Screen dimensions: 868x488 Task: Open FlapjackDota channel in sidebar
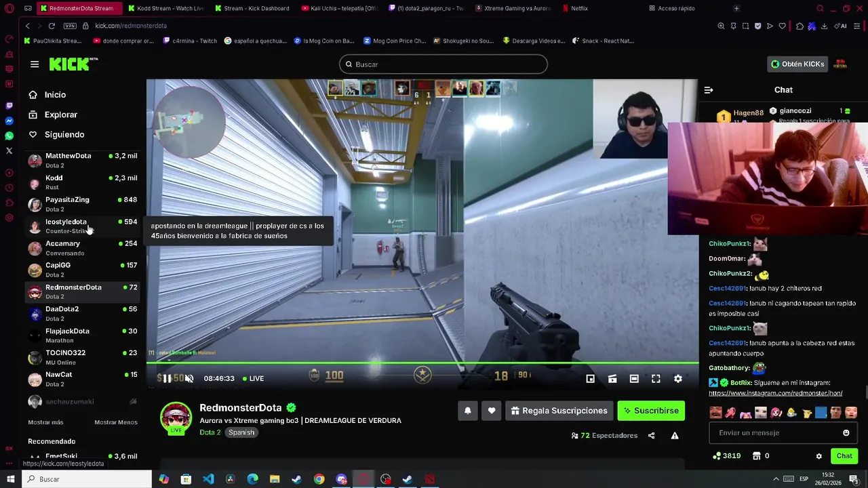pyautogui.click(x=82, y=335)
